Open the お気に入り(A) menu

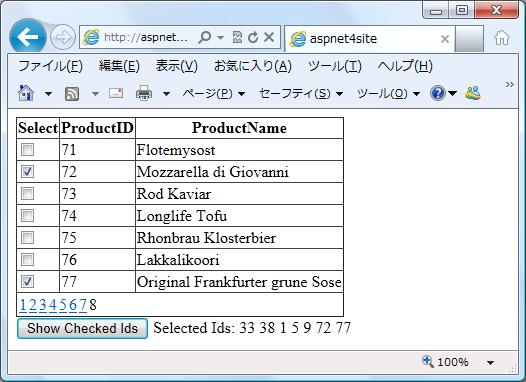tap(253, 66)
